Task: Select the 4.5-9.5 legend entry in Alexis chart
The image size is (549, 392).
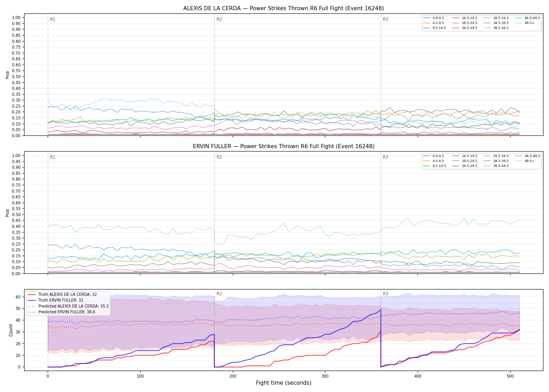Action: pyautogui.click(x=433, y=23)
